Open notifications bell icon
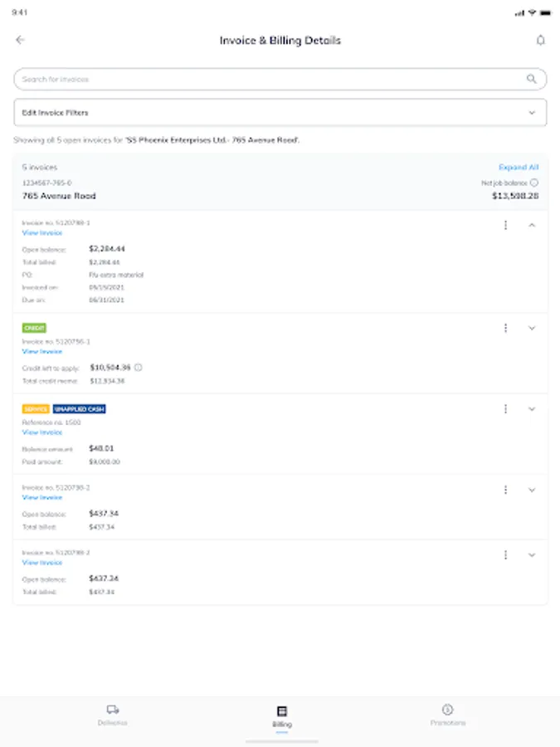 coord(541,40)
